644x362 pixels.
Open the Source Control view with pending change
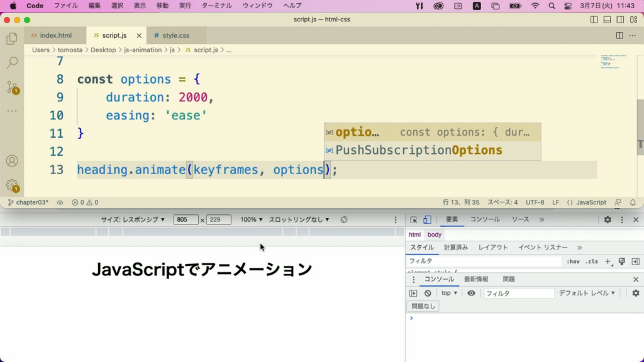(x=13, y=88)
